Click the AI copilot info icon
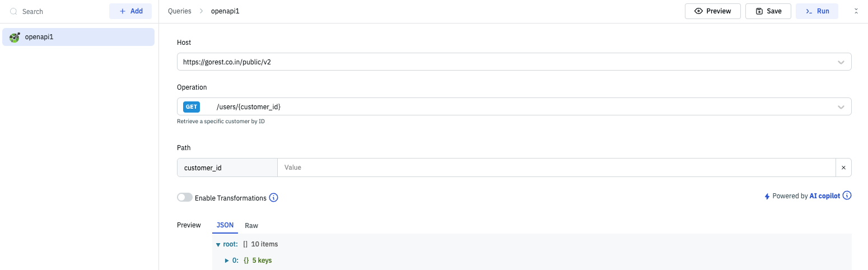Image resolution: width=868 pixels, height=270 pixels. pos(847,195)
